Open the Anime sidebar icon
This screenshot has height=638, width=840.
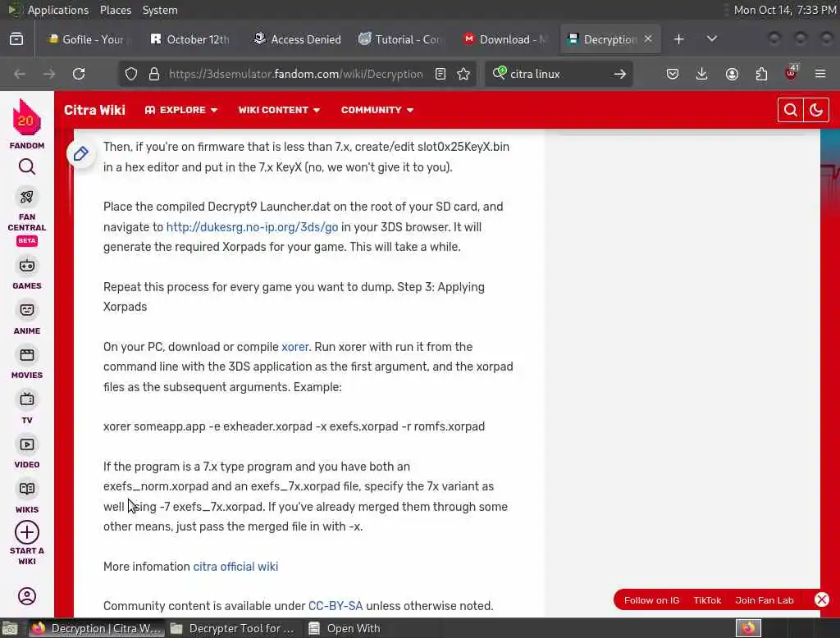coord(27,311)
